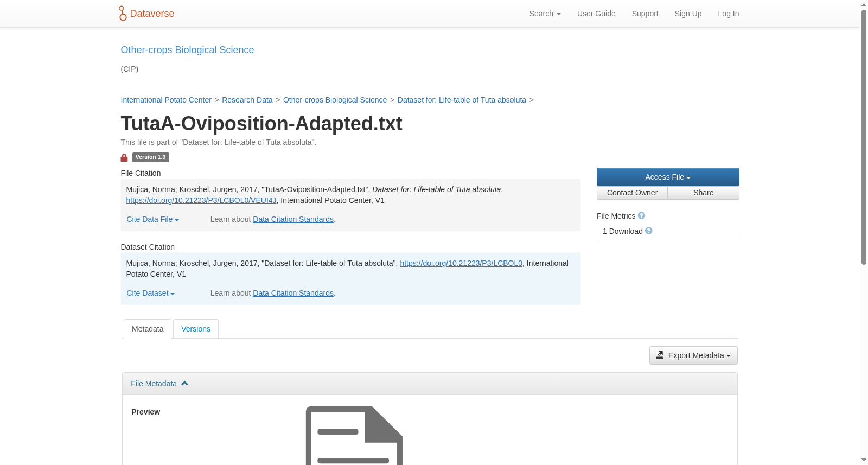Open the Support navbar link
The height and width of the screenshot is (465, 868).
[645, 14]
